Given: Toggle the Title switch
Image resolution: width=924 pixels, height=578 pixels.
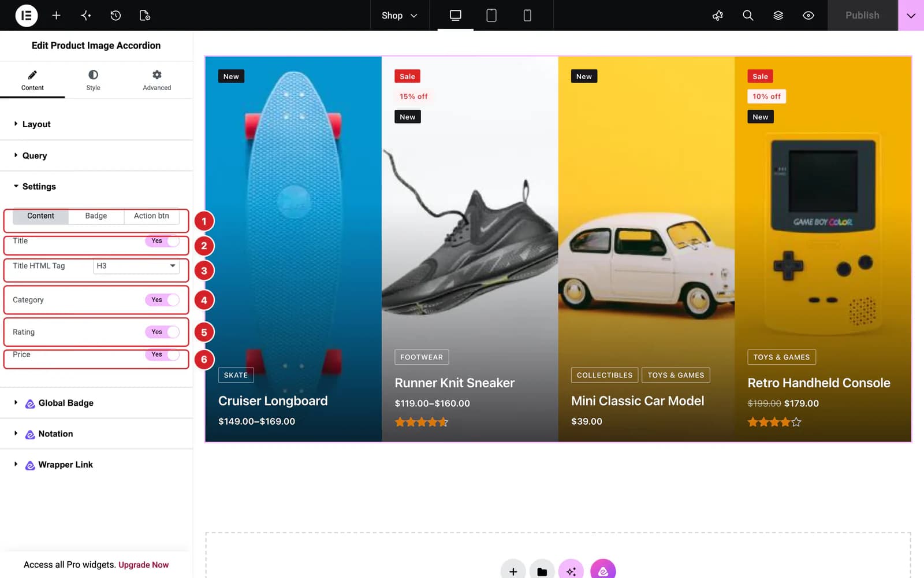Looking at the screenshot, I should (162, 241).
